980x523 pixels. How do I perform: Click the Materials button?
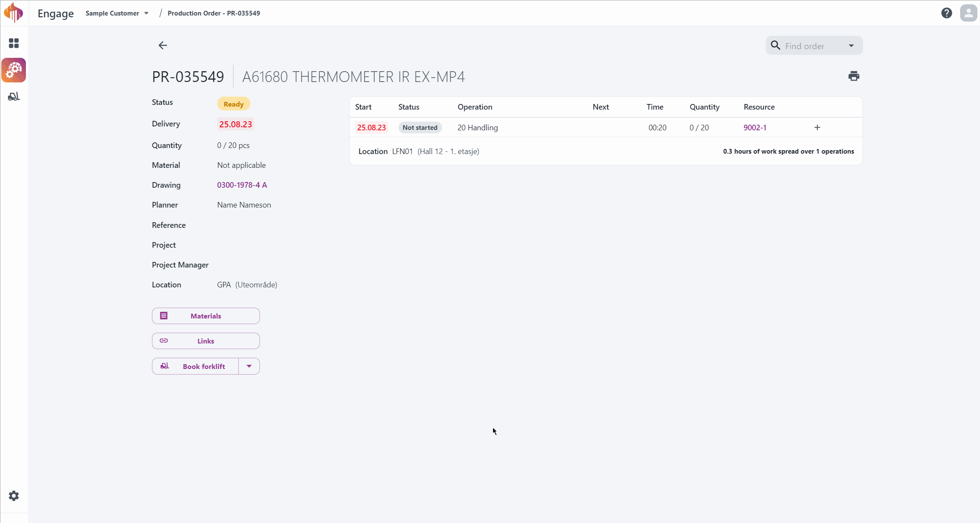coord(205,315)
